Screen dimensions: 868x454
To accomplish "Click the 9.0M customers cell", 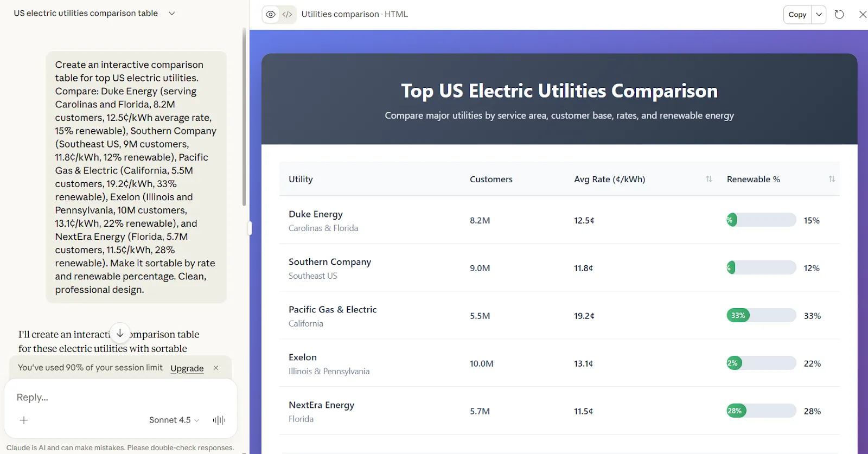I will coord(480,268).
